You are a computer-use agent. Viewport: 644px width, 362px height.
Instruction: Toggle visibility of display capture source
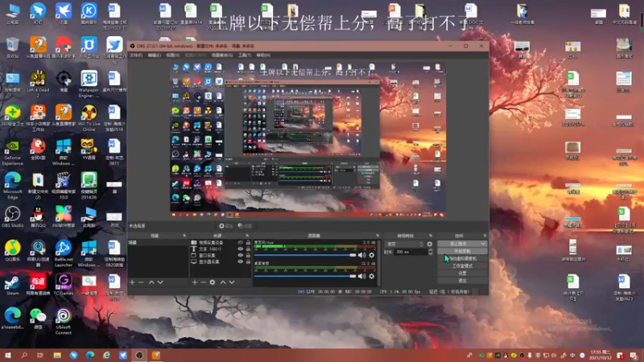point(241,261)
